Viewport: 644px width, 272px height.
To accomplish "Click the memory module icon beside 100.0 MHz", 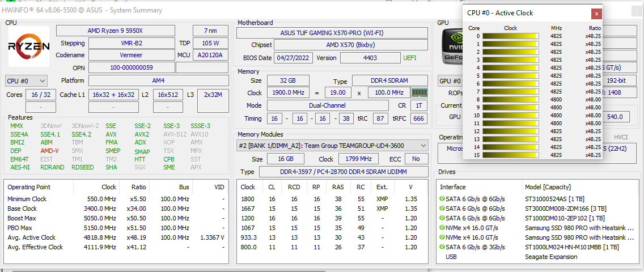I will [420, 93].
